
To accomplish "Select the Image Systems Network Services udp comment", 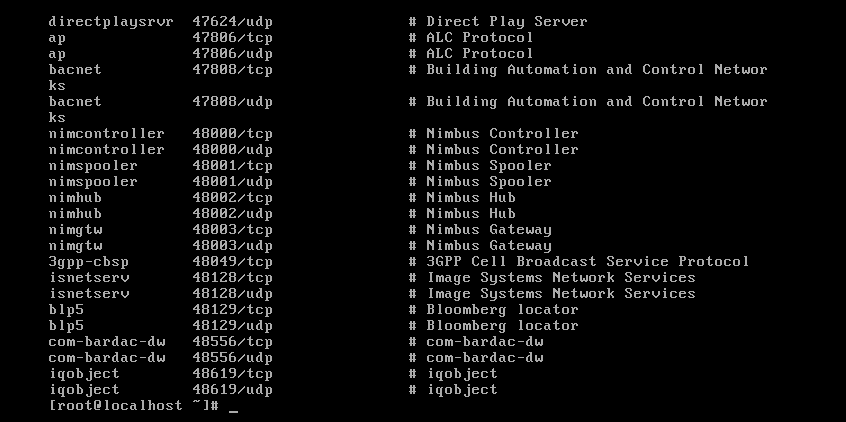I will (561, 294).
